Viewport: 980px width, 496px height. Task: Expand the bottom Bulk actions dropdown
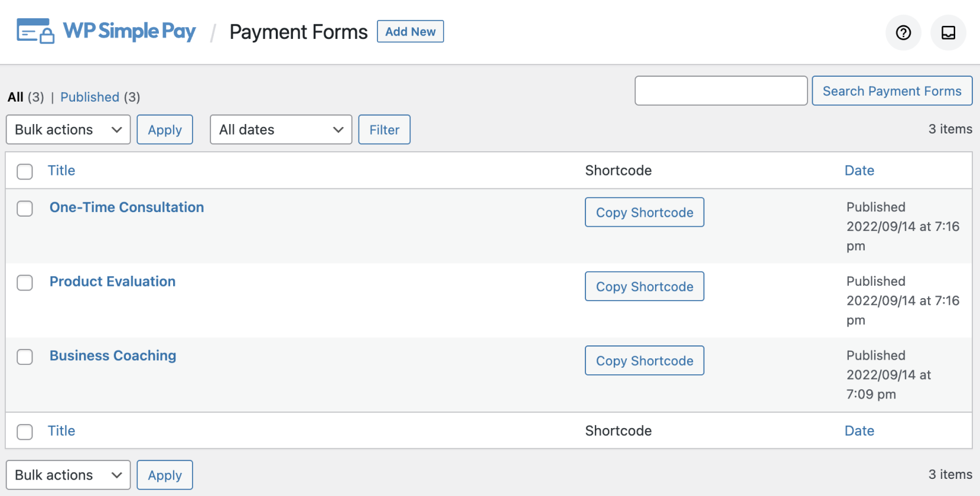tap(68, 475)
